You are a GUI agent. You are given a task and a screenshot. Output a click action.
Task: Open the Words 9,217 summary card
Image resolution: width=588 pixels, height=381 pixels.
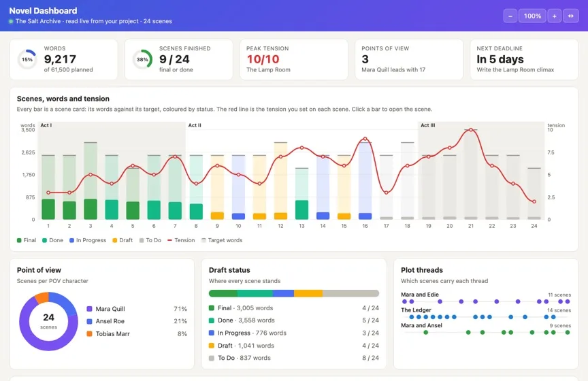[63, 59]
